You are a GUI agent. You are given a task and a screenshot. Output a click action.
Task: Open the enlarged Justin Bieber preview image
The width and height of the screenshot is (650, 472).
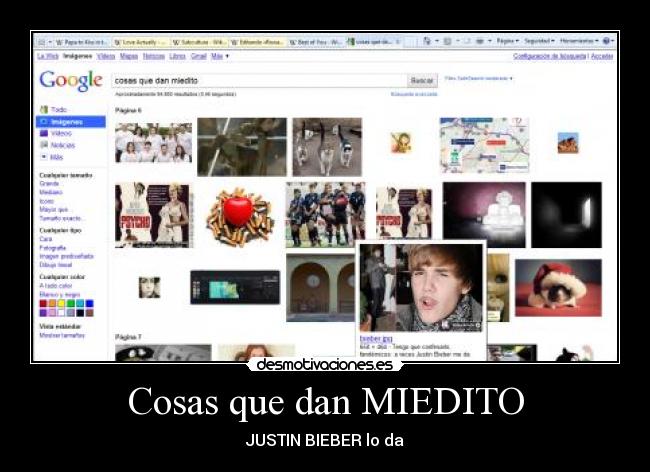pyautogui.click(x=421, y=288)
